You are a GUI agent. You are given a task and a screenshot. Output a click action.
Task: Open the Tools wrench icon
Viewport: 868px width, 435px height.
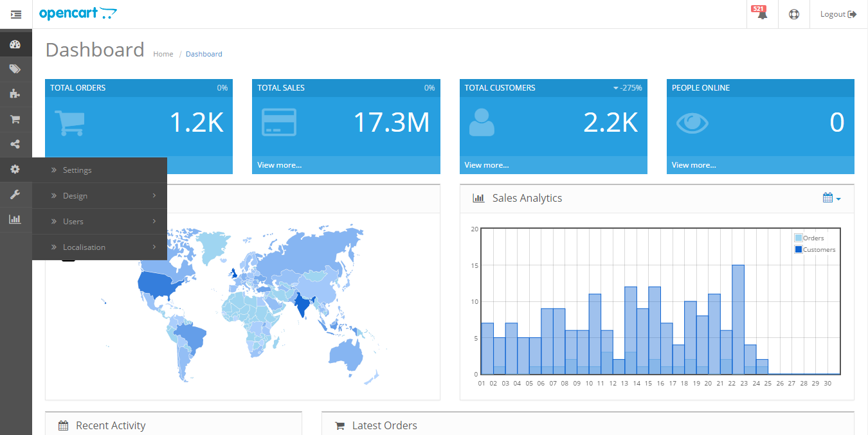pos(16,194)
